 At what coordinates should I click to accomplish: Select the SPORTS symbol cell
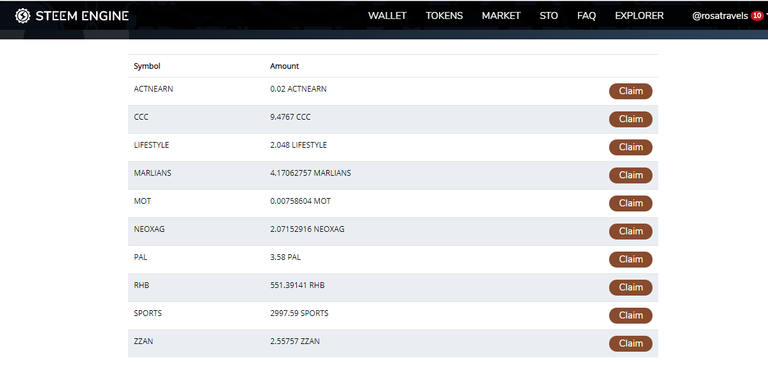[148, 313]
